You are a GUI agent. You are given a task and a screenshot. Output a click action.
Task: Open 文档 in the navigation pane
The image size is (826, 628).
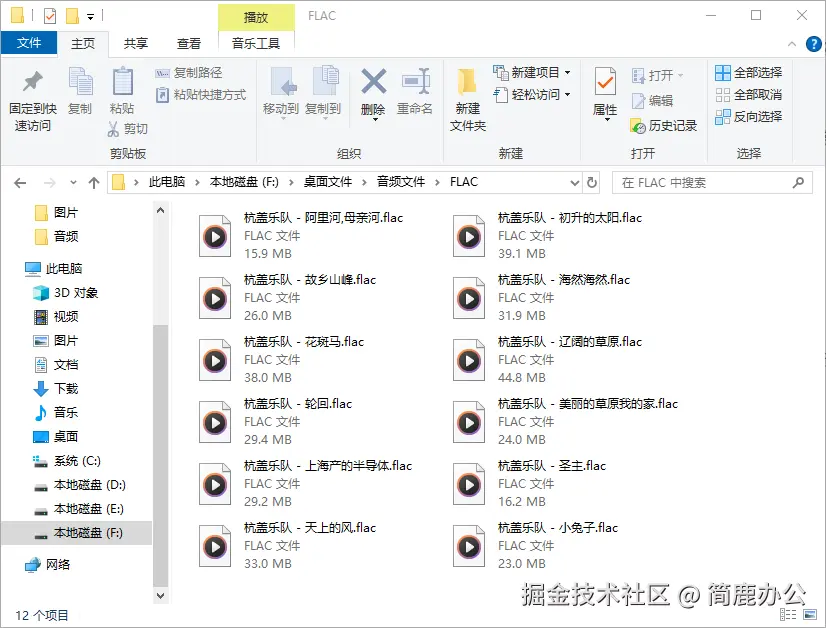[x=56, y=365]
